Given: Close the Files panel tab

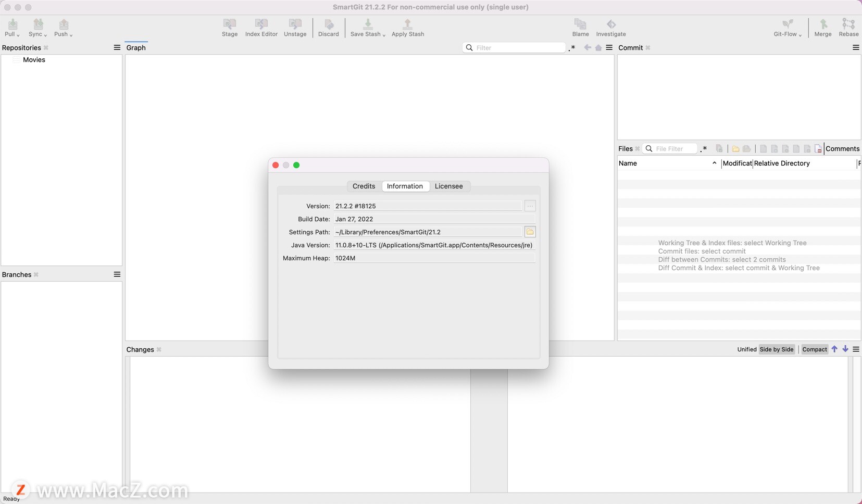Looking at the screenshot, I should pos(637,149).
